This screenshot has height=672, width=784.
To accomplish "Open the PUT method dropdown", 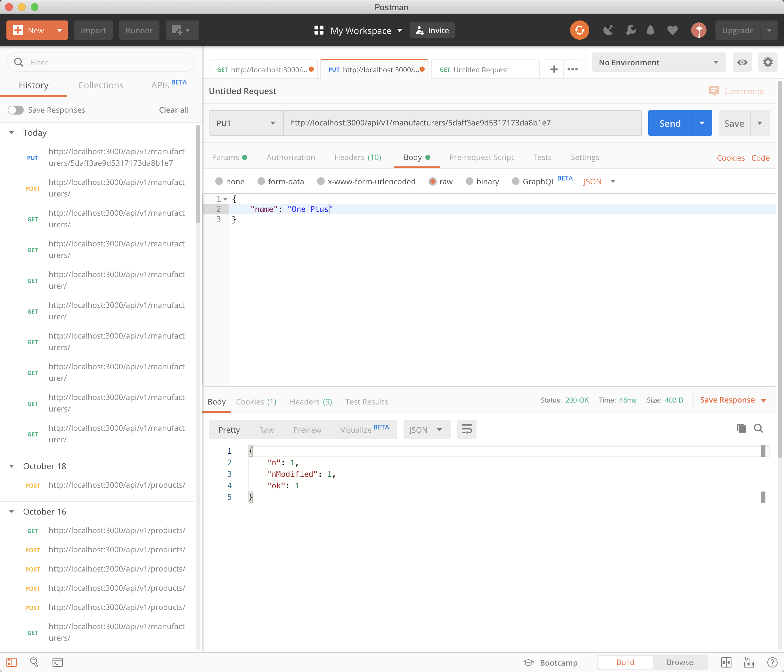I will [x=246, y=123].
